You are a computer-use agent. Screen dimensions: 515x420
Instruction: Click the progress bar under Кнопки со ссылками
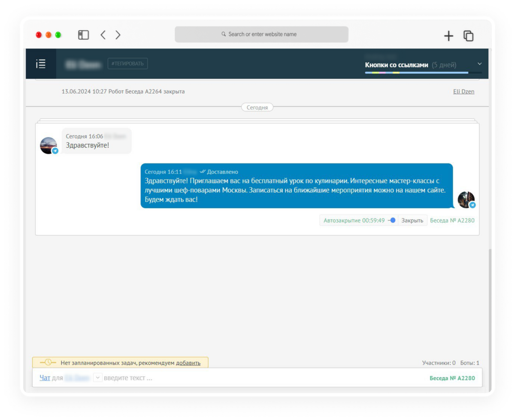[x=423, y=73]
